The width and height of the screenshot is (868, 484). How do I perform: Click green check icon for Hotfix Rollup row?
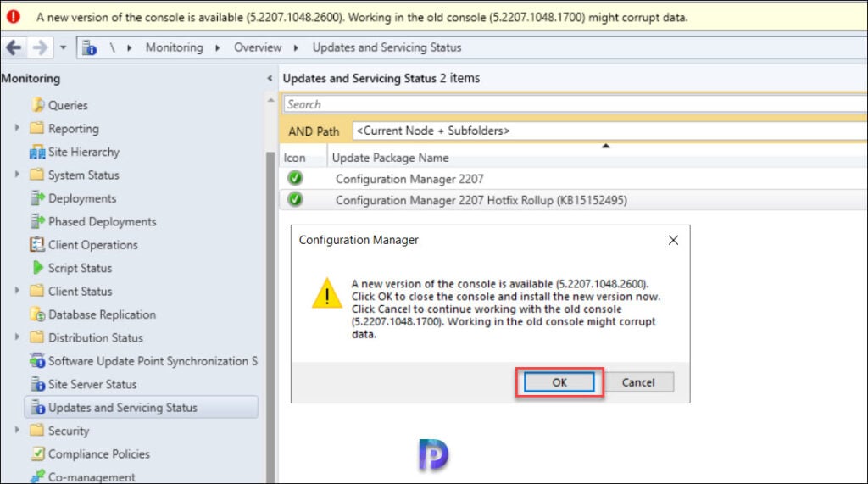(295, 199)
